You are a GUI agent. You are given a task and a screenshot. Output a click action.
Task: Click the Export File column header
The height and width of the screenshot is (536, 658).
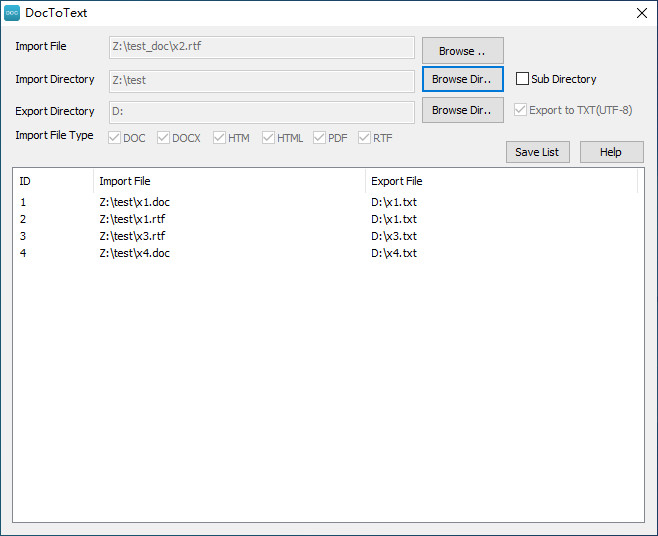click(x=501, y=181)
